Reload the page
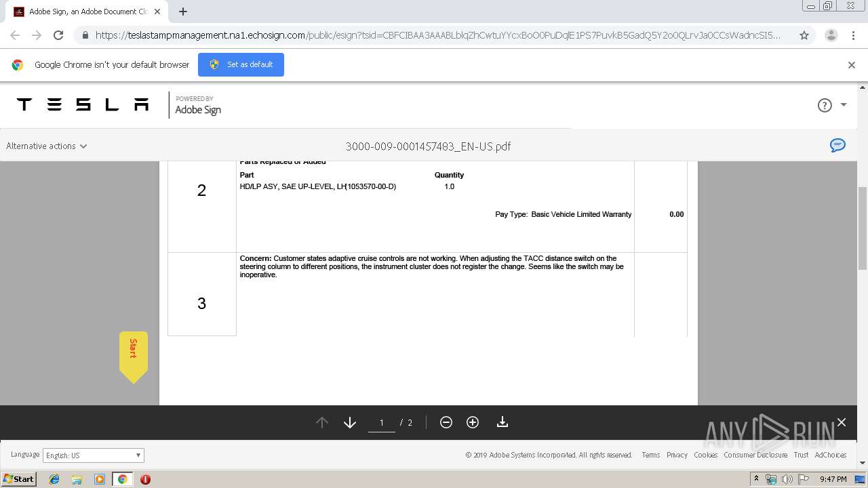 (58, 35)
